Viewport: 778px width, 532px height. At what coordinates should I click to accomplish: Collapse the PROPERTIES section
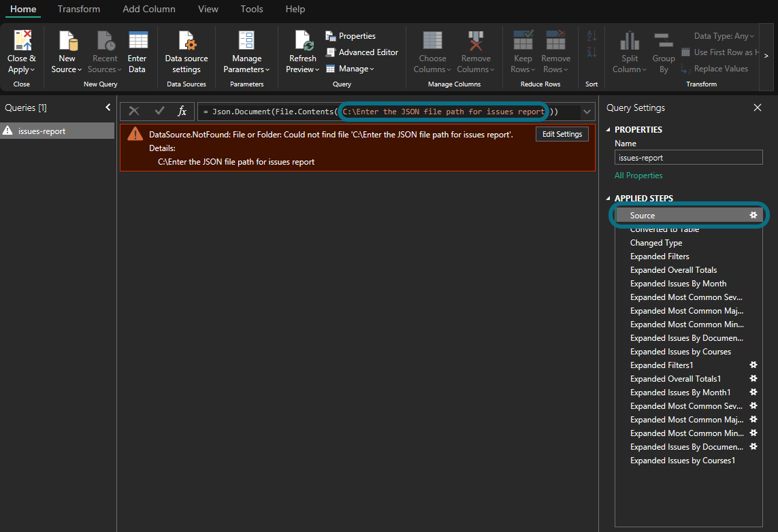click(x=609, y=129)
